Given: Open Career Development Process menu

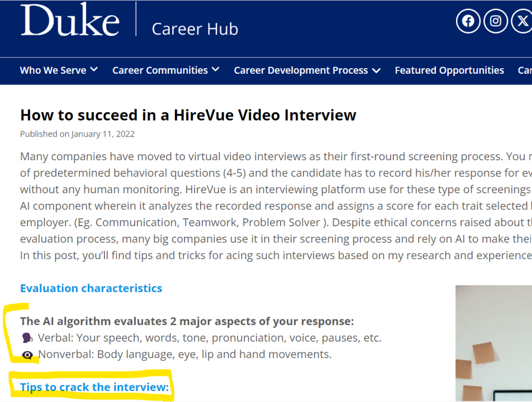Looking at the screenshot, I should click(x=301, y=70).
